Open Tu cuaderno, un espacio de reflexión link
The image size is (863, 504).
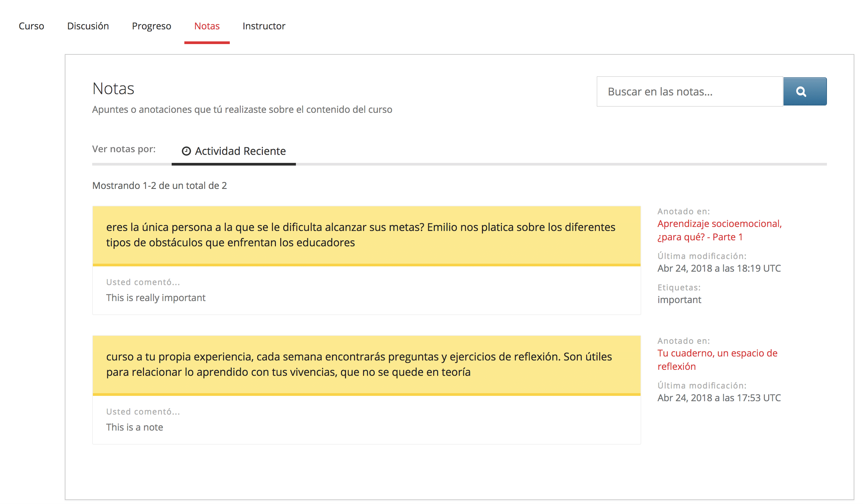[x=717, y=359]
